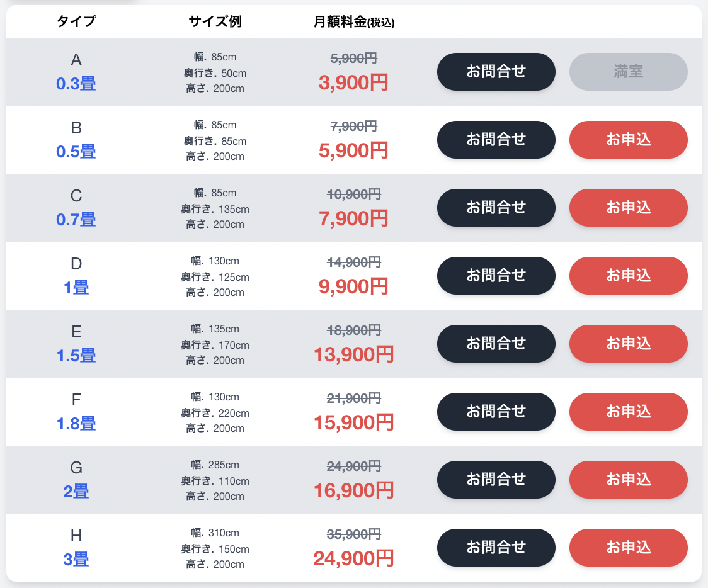The image size is (708, 588).
Task: Click お問合せ button for type F 1.8畳
Action: pyautogui.click(x=496, y=412)
